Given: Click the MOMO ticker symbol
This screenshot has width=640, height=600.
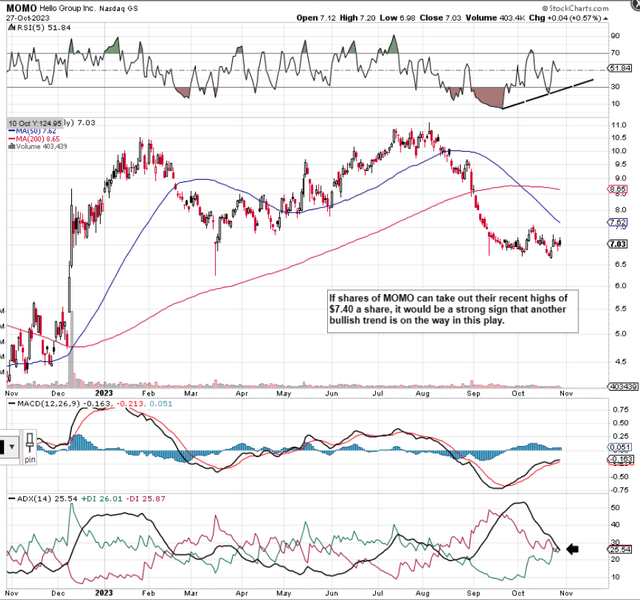Looking at the screenshot, I should (22, 8).
